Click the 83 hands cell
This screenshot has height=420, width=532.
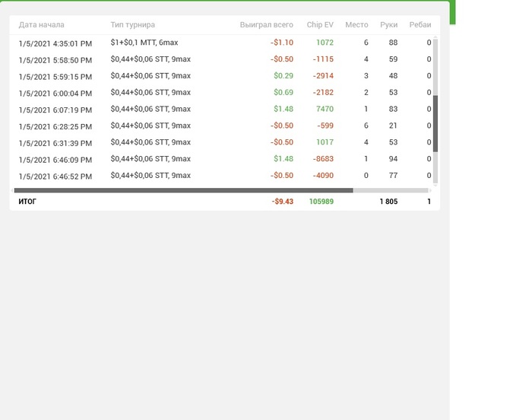tap(393, 109)
